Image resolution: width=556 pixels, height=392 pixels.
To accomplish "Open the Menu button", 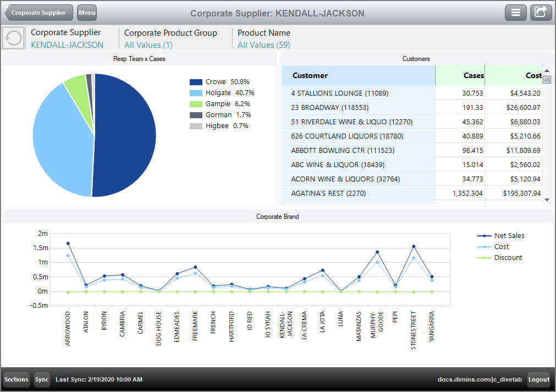I will point(87,13).
